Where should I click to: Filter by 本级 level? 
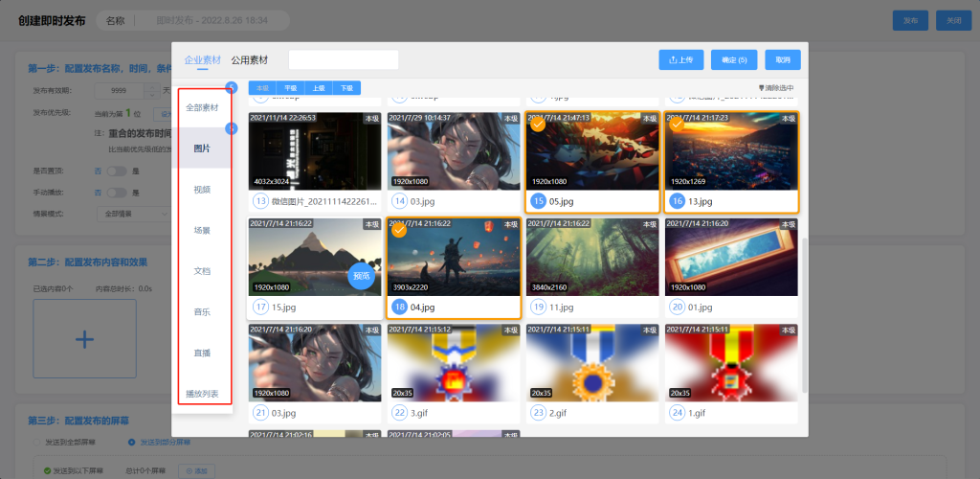pos(262,88)
